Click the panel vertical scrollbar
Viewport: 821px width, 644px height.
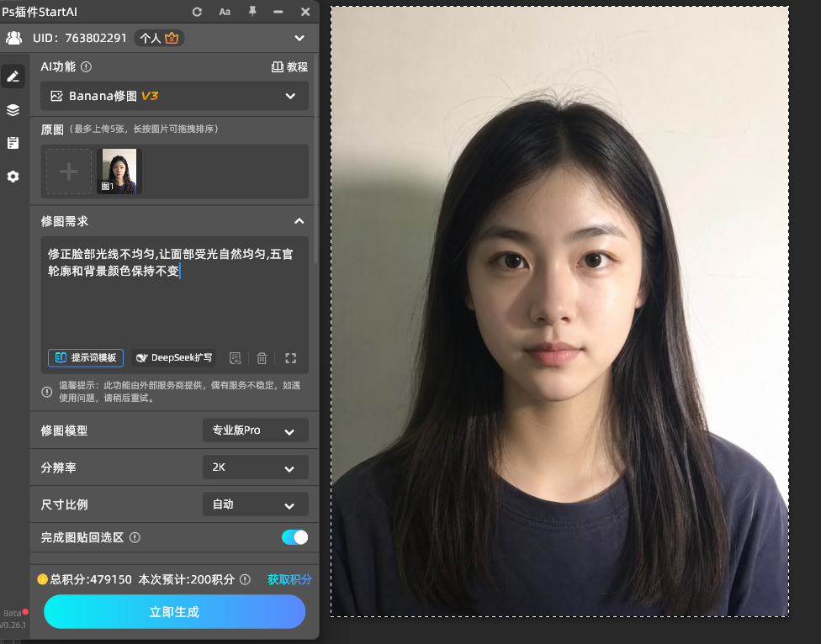(315, 157)
